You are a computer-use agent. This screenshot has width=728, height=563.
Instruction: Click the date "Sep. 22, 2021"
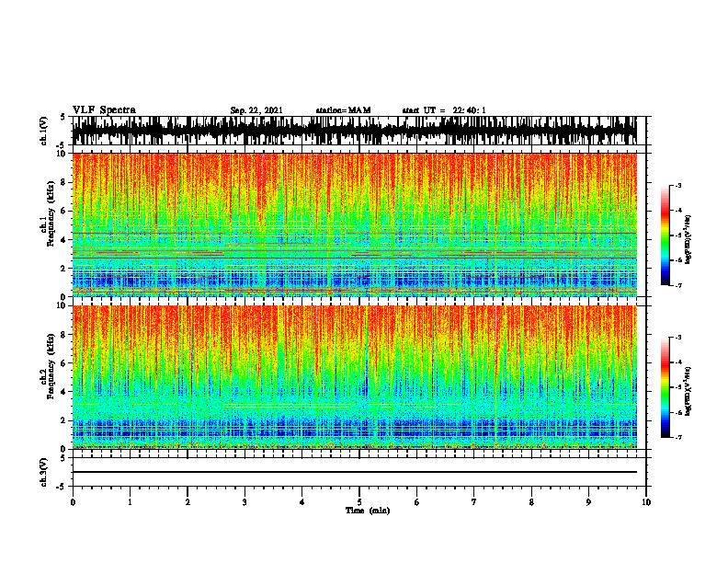click(256, 110)
